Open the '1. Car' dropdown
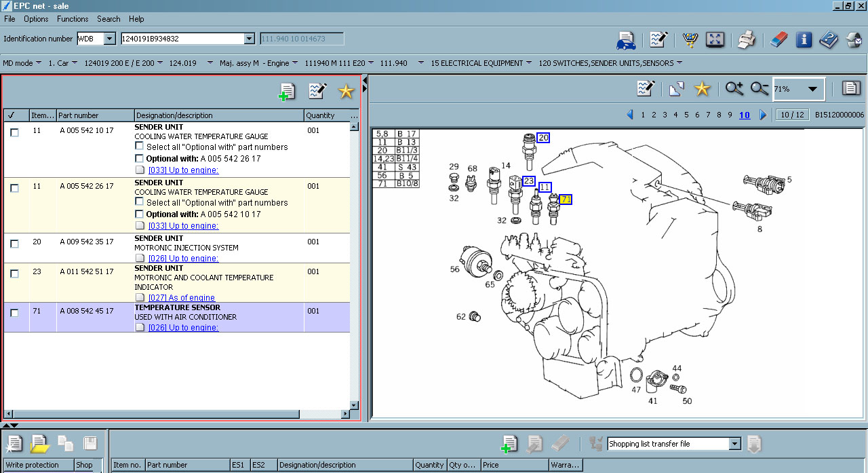 75,63
